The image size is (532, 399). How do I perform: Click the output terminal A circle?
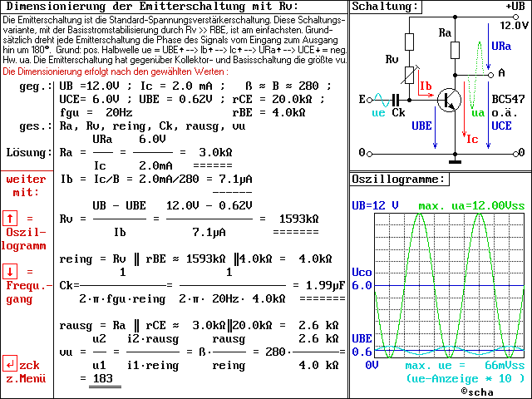pos(490,75)
